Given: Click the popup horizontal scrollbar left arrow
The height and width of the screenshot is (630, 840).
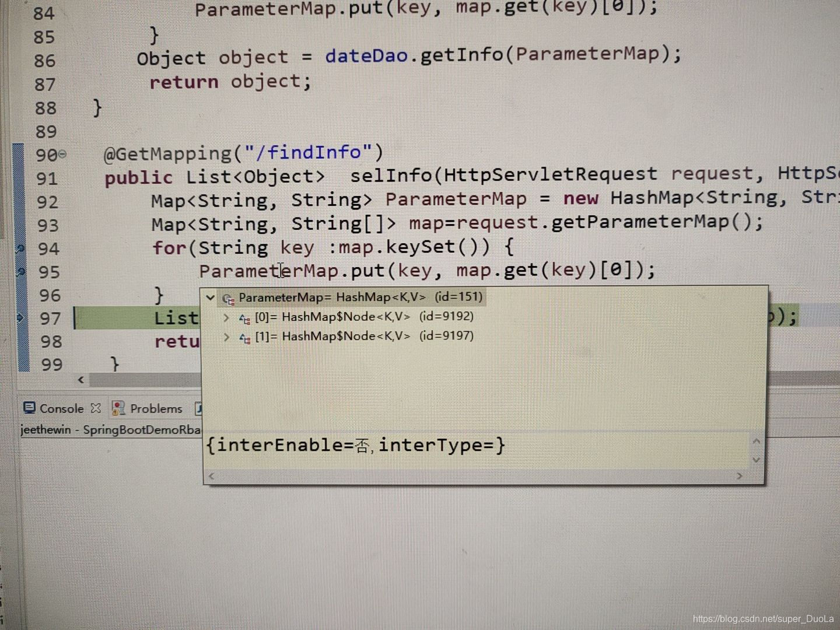Looking at the screenshot, I should 211,477.
